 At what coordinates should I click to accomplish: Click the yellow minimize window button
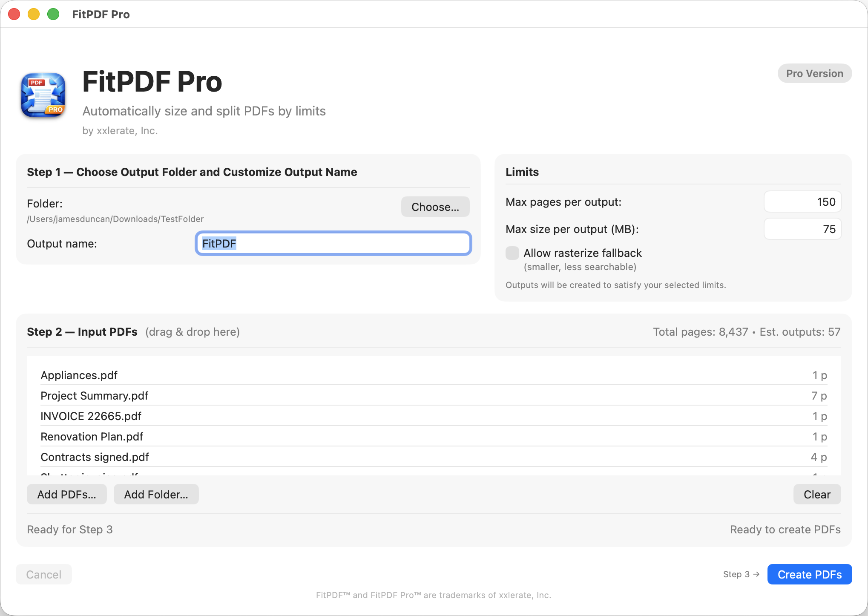34,14
